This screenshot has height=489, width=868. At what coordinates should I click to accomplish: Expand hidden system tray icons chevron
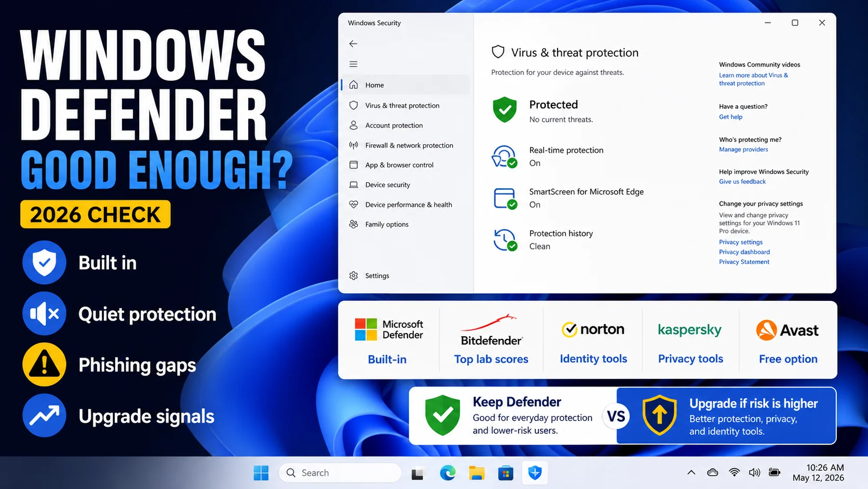click(x=691, y=472)
